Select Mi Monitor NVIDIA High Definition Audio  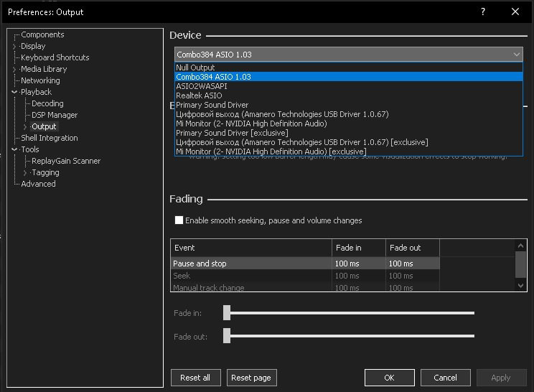point(251,123)
